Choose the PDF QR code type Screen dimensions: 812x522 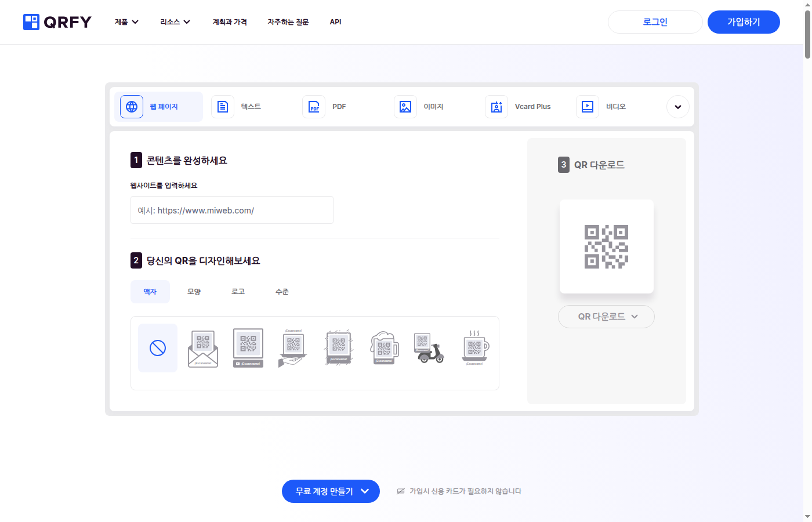pos(328,106)
